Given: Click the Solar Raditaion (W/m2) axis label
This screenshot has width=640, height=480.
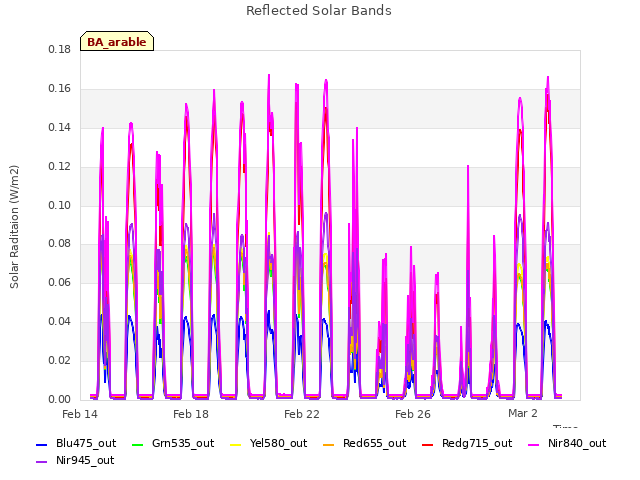Looking at the screenshot, I should point(14,227).
